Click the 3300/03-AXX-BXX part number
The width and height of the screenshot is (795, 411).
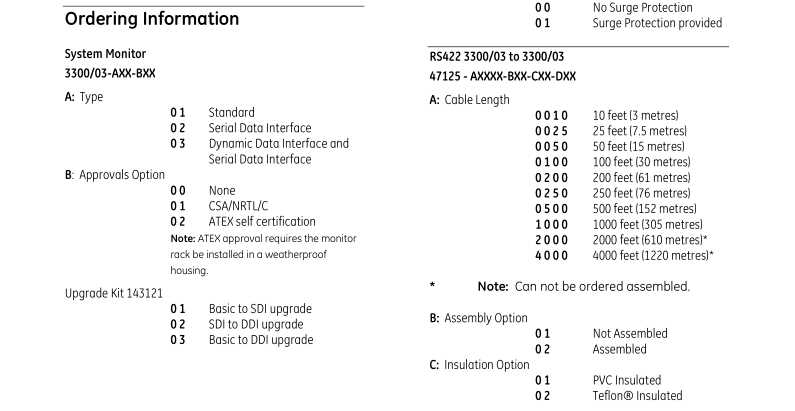coord(110,73)
